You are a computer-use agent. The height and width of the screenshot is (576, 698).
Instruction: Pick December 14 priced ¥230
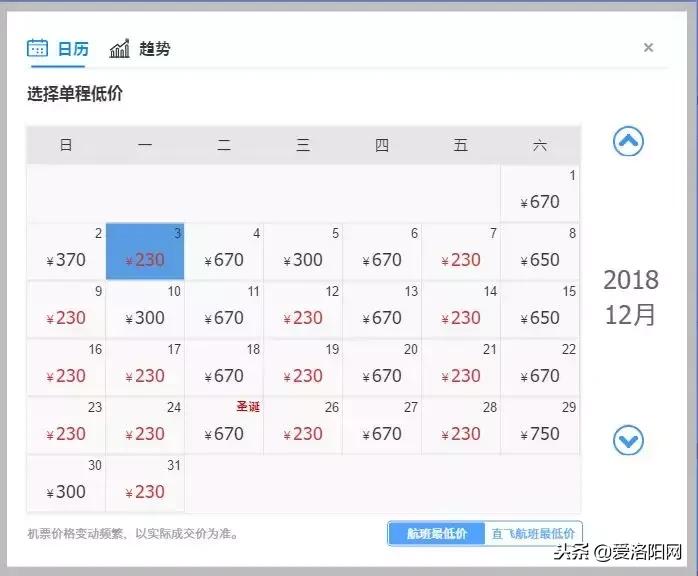click(461, 309)
